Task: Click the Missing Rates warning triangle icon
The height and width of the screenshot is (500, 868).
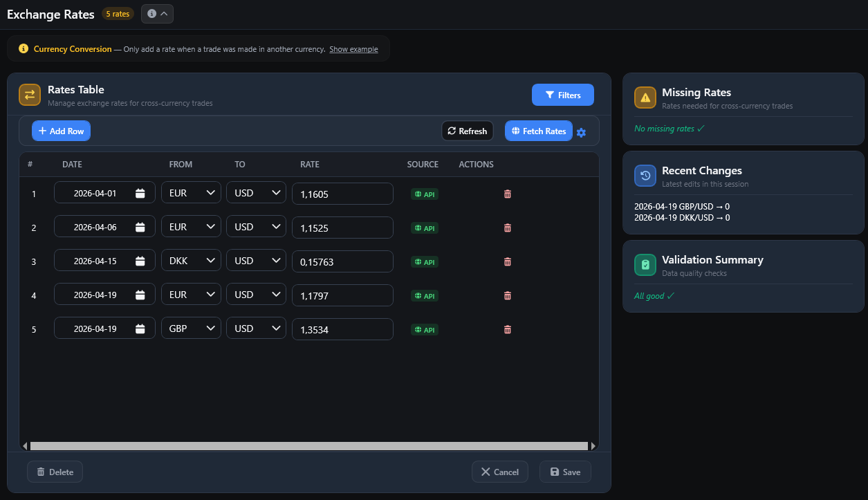Action: pos(645,98)
